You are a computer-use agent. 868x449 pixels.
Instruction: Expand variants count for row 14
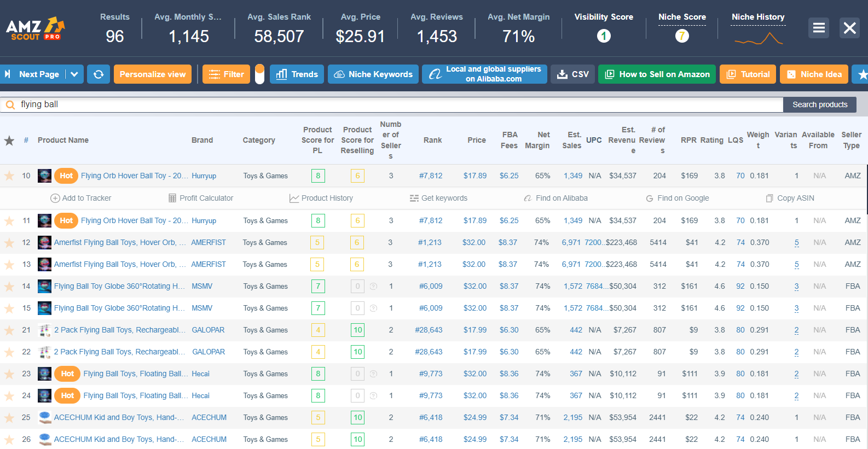coord(796,287)
